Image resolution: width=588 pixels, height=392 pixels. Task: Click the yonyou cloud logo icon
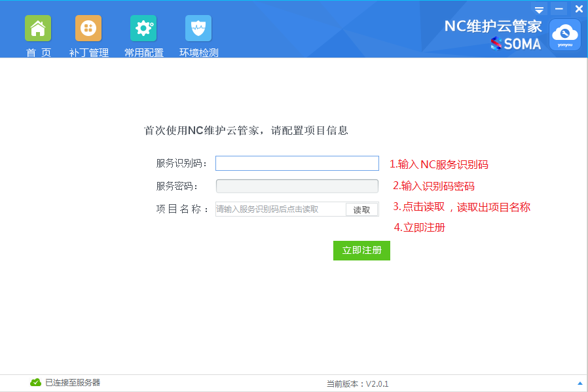click(x=564, y=35)
